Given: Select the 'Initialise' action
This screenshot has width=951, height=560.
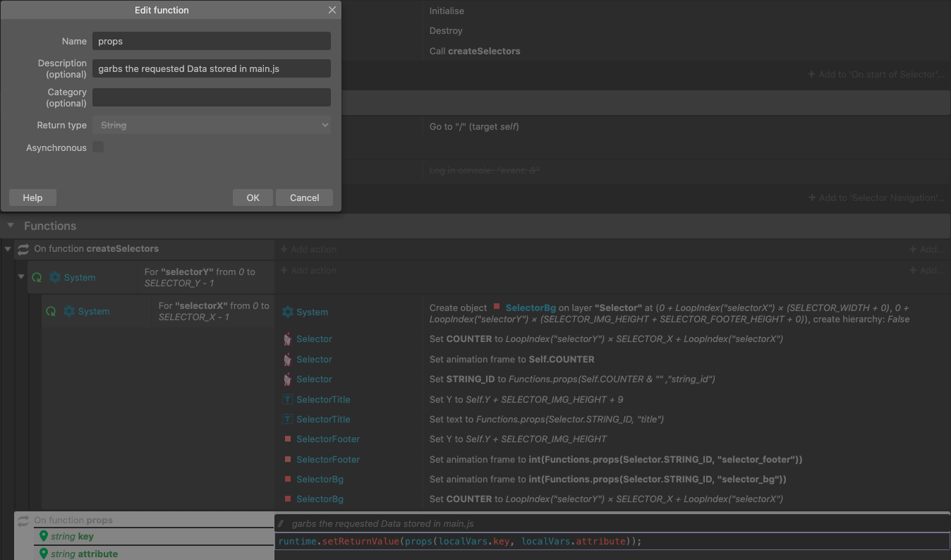Looking at the screenshot, I should coord(447,11).
